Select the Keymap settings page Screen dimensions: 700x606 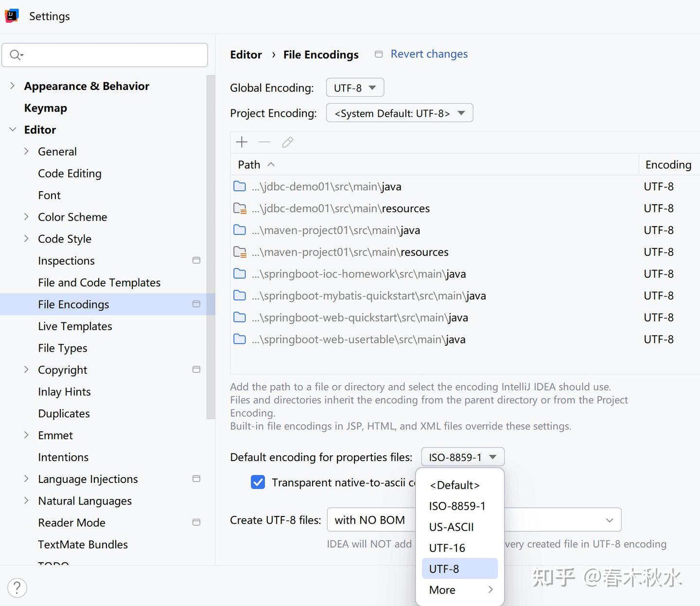pos(46,108)
